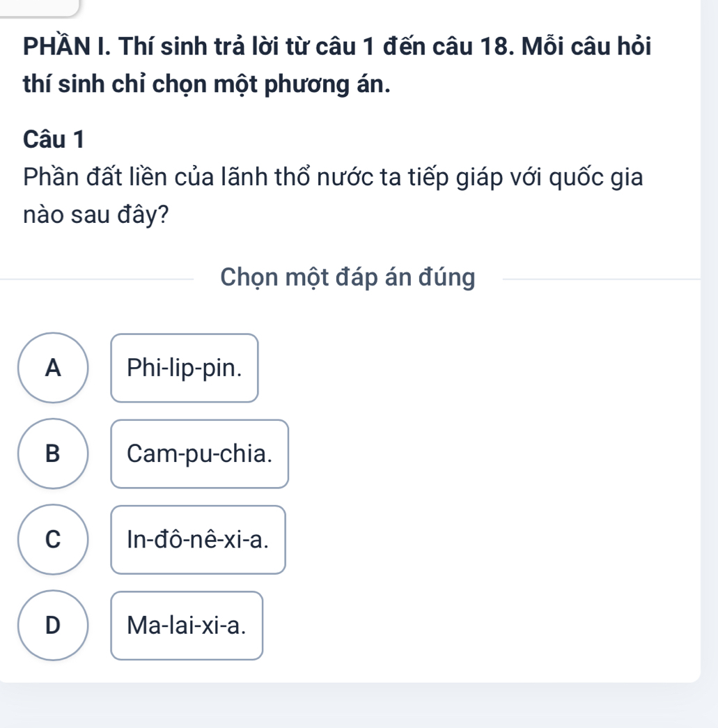Select answer circle A

(x=53, y=368)
